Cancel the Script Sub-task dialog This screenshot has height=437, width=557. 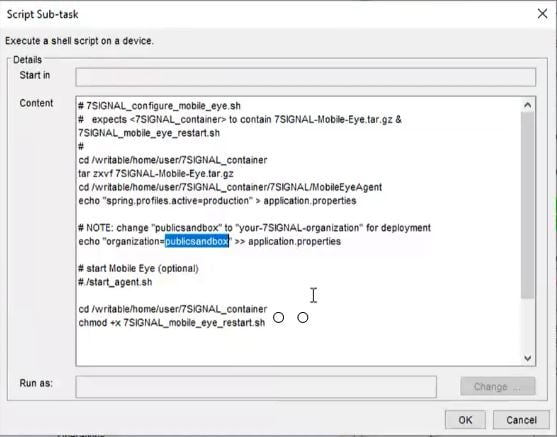tap(521, 420)
